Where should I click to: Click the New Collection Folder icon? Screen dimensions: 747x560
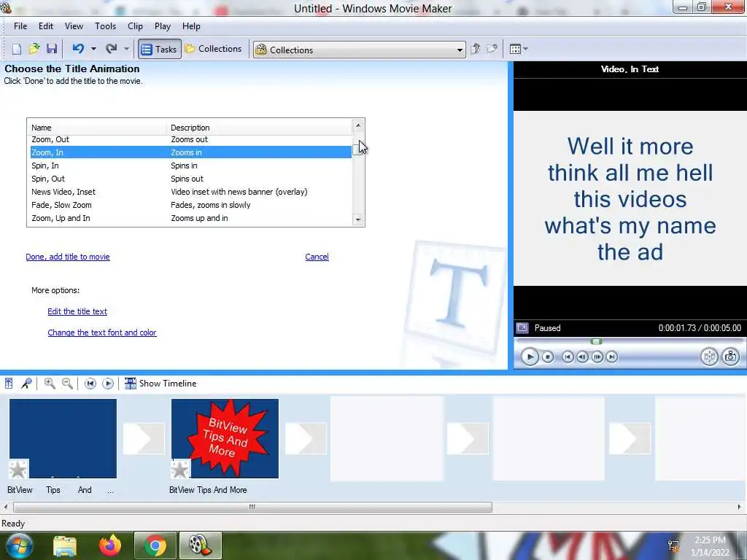click(492, 49)
